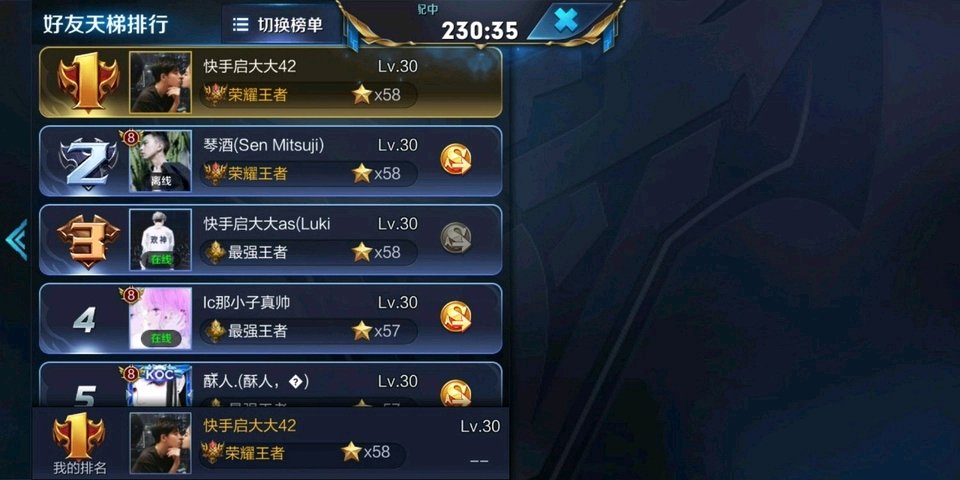Click the 好友天梯排行 panel title
960x480 pixels.
[105, 24]
